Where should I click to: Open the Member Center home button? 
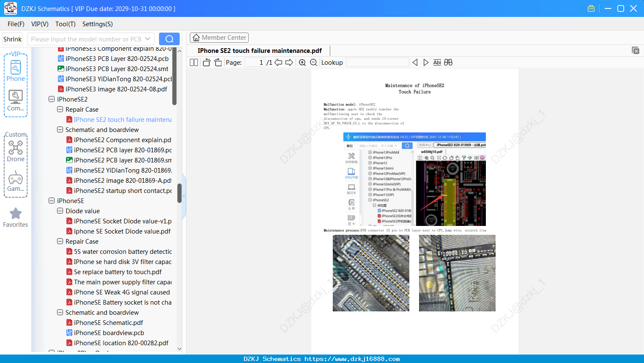[219, 38]
